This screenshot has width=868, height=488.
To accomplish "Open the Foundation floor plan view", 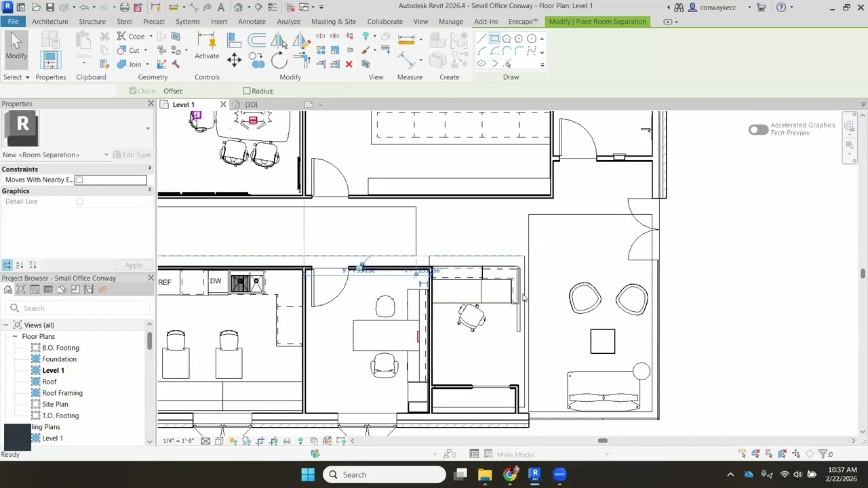I will click(60, 359).
